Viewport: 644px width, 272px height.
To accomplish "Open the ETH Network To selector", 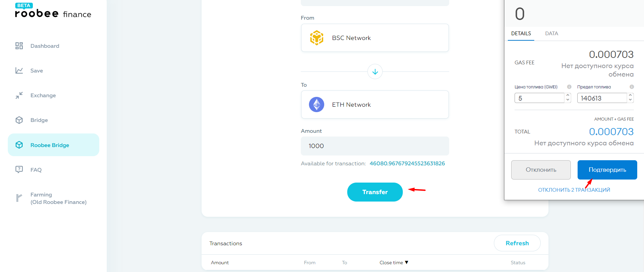I will click(375, 105).
